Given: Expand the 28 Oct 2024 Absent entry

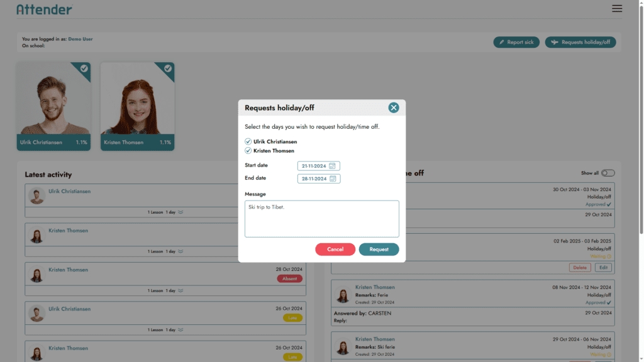Looking at the screenshot, I should pyautogui.click(x=180, y=291).
